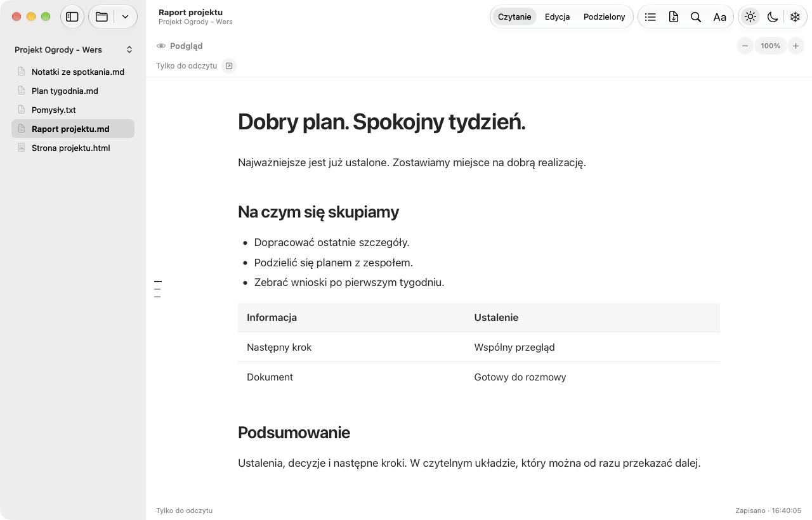
Task: Switch to the Edycja view mode
Action: [x=557, y=17]
